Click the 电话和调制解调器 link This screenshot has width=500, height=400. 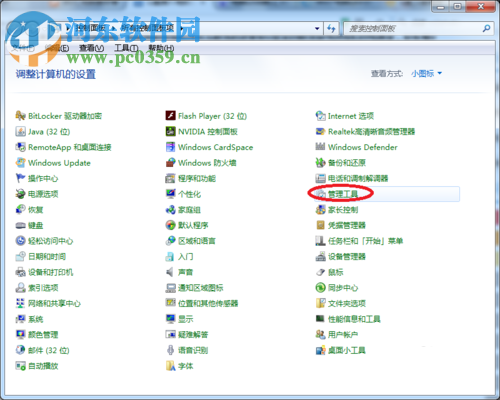click(x=358, y=178)
